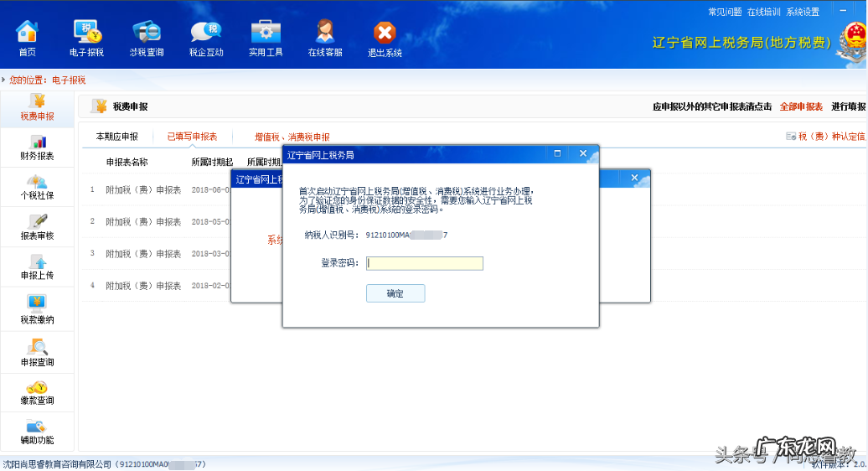
Task: Close the background 辽宁省网上税务局 dialog
Action: click(634, 178)
